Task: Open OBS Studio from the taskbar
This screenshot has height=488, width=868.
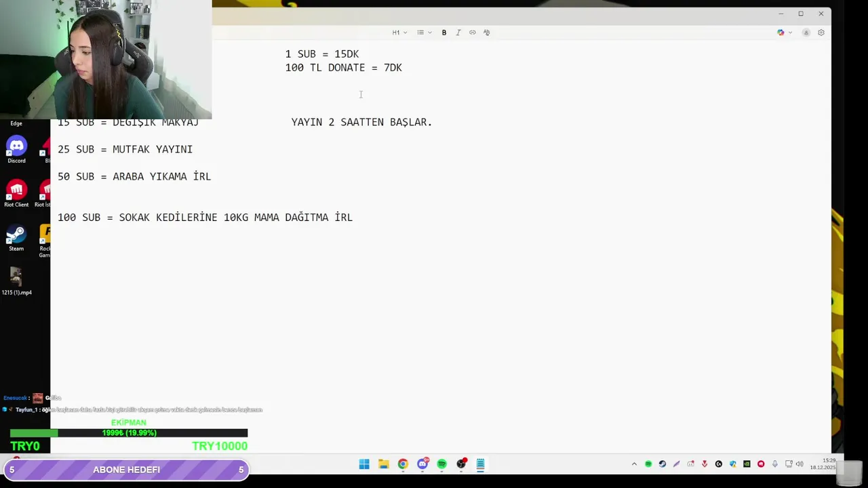Action: [x=461, y=464]
